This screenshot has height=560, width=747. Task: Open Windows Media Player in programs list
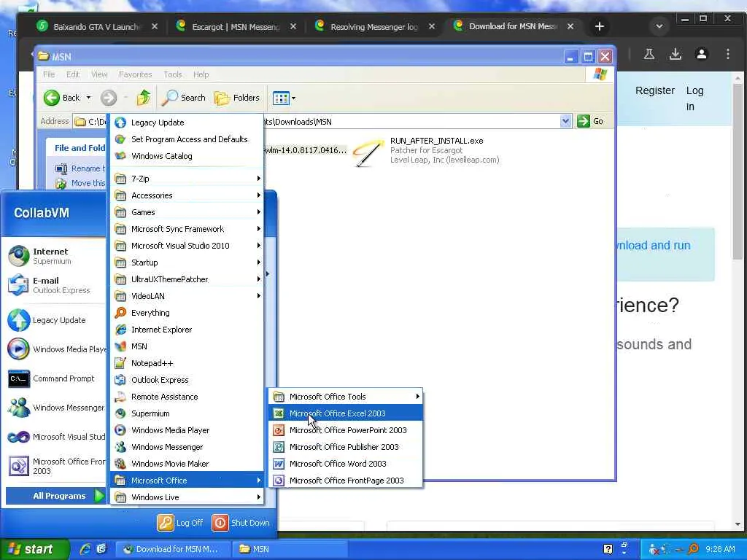pos(187,430)
